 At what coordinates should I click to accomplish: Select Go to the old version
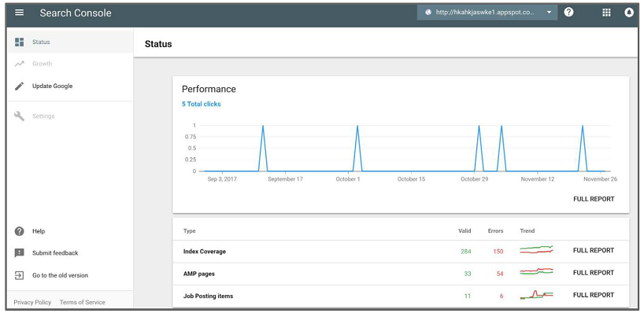70,275
